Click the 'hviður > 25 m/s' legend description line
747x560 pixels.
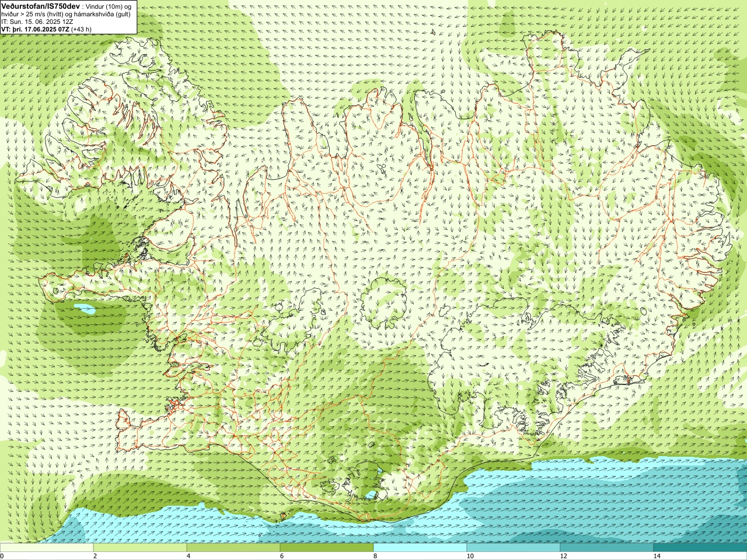pyautogui.click(x=66, y=14)
